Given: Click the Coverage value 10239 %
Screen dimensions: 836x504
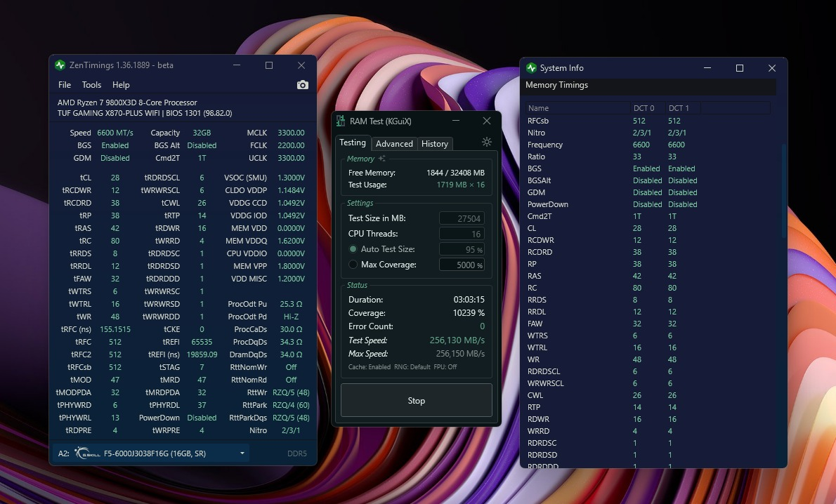Looking at the screenshot, I should click(469, 313).
